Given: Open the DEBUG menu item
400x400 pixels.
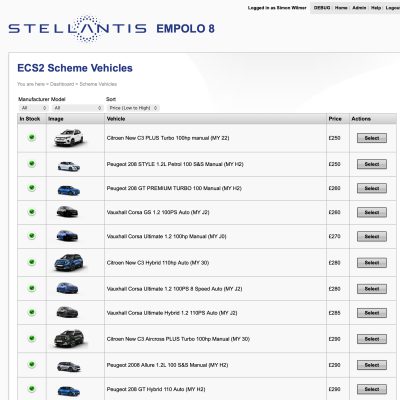Looking at the screenshot, I should pos(322,8).
